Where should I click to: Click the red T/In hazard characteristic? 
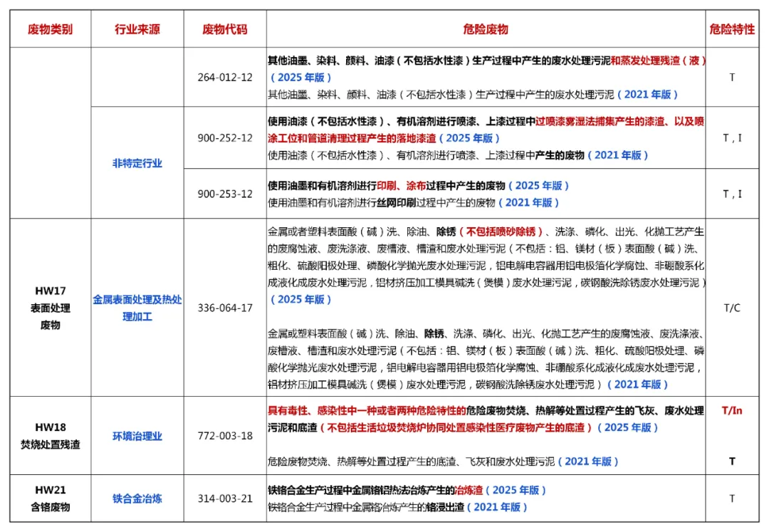pyautogui.click(x=732, y=410)
